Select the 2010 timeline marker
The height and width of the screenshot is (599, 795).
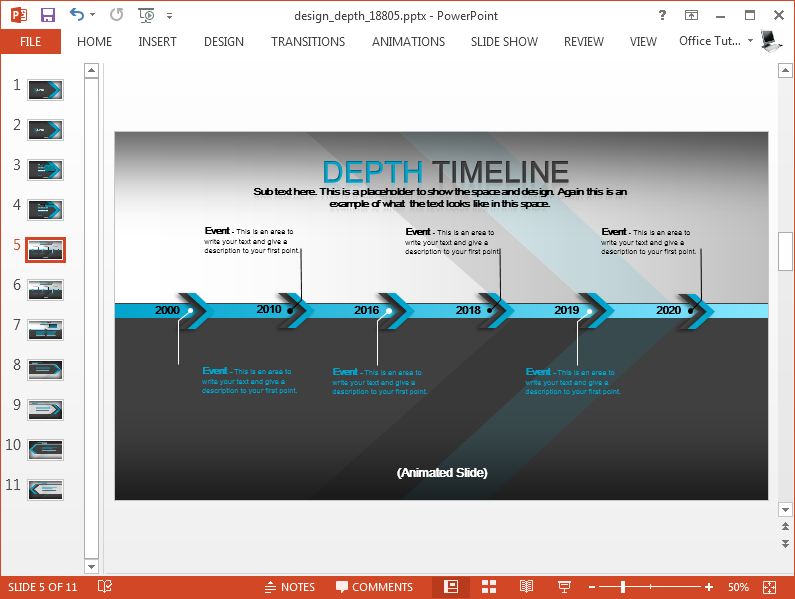(x=269, y=309)
